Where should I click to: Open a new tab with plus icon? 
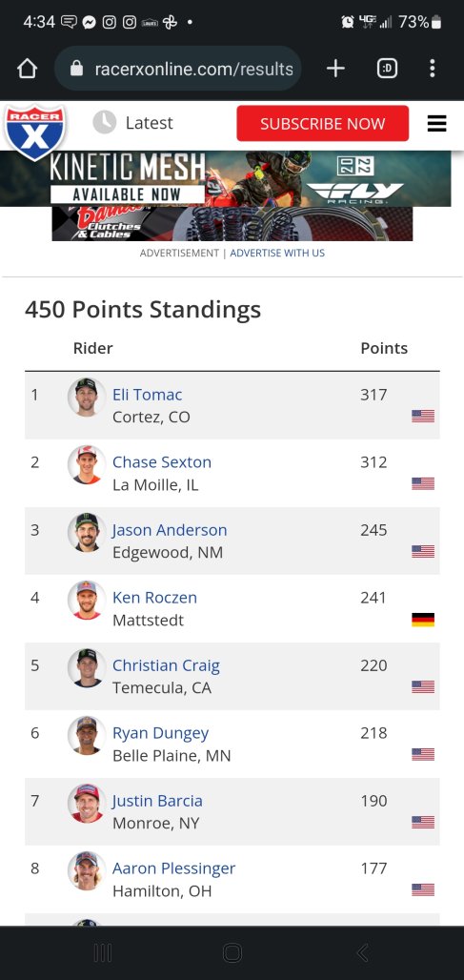pos(335,69)
